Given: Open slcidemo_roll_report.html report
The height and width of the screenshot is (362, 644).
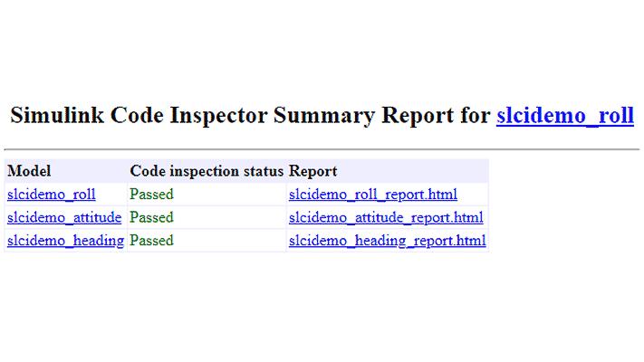Looking at the screenshot, I should [x=373, y=195].
